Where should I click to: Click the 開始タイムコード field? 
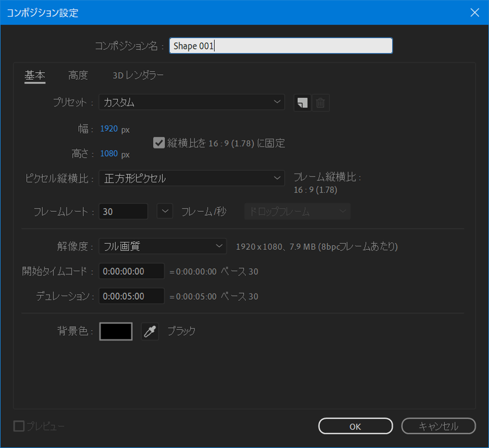coord(131,271)
